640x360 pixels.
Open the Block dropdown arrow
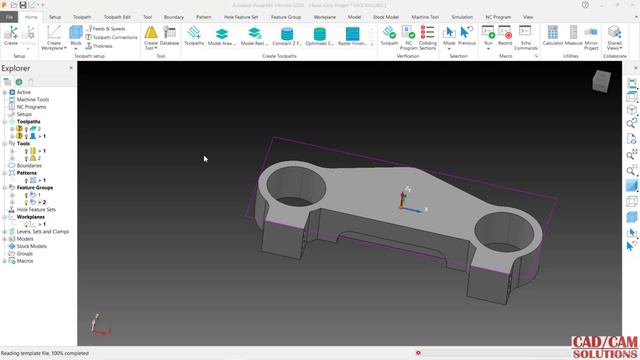tap(76, 49)
